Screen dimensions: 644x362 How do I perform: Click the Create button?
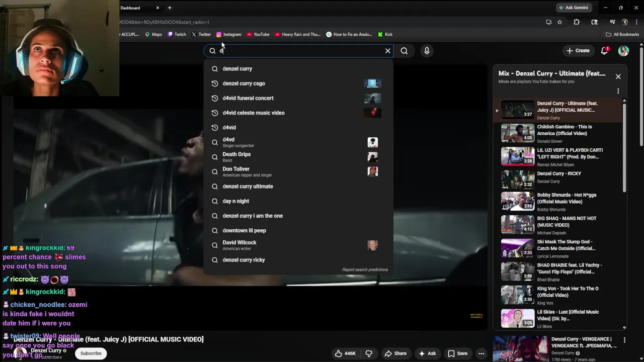pos(578,51)
